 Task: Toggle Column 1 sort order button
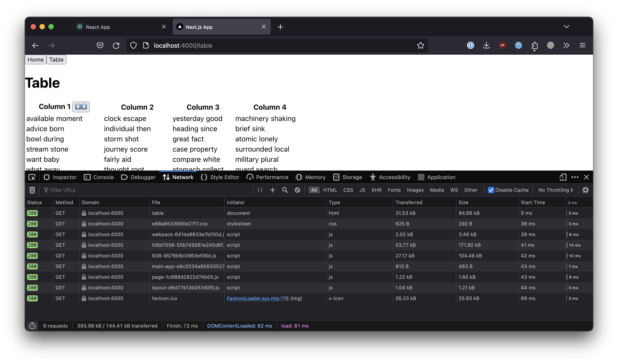click(81, 107)
